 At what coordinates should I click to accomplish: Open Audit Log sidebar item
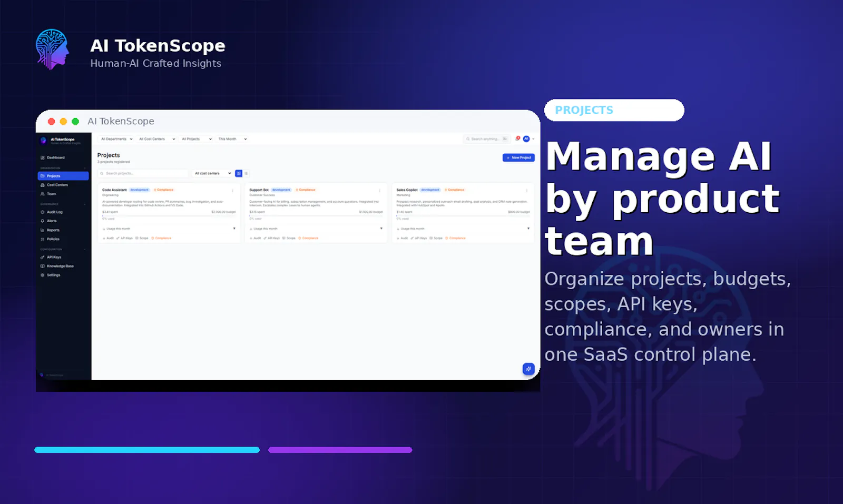click(x=52, y=212)
